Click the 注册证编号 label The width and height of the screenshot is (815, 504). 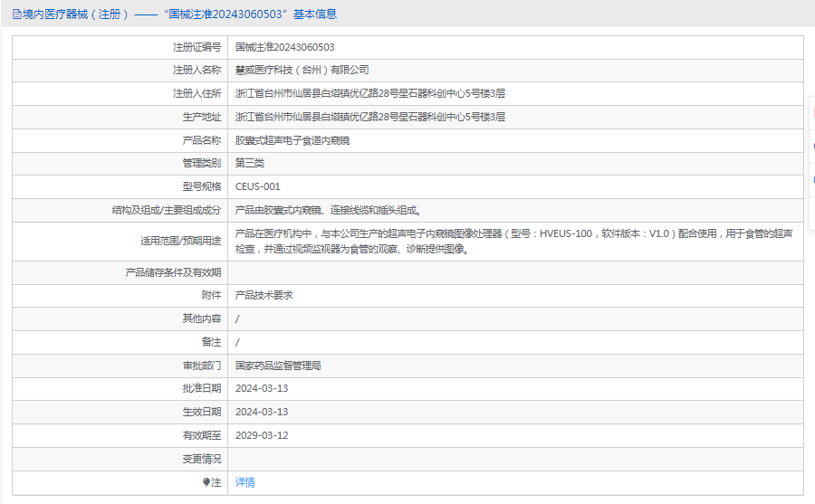197,47
